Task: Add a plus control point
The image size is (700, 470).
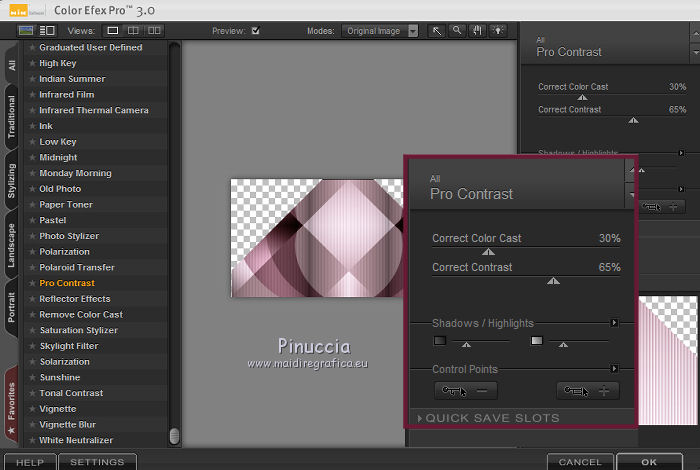Action: [588, 391]
